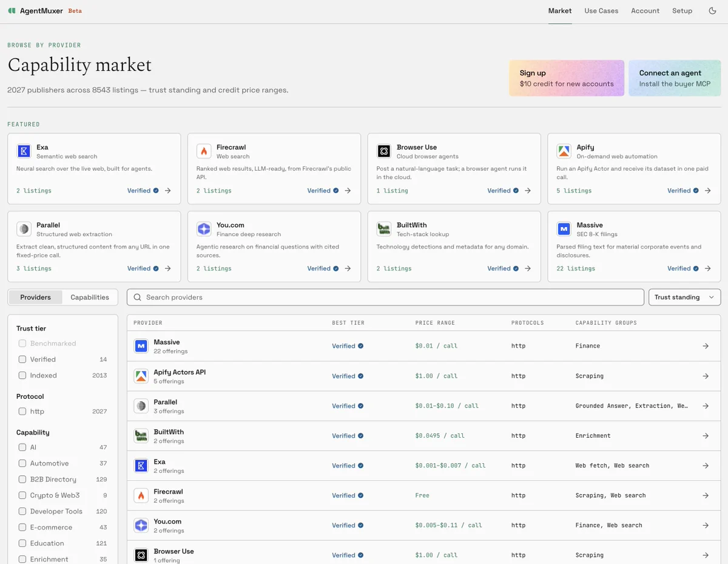Click the Search providers input field
The height and width of the screenshot is (564, 728).
385,297
